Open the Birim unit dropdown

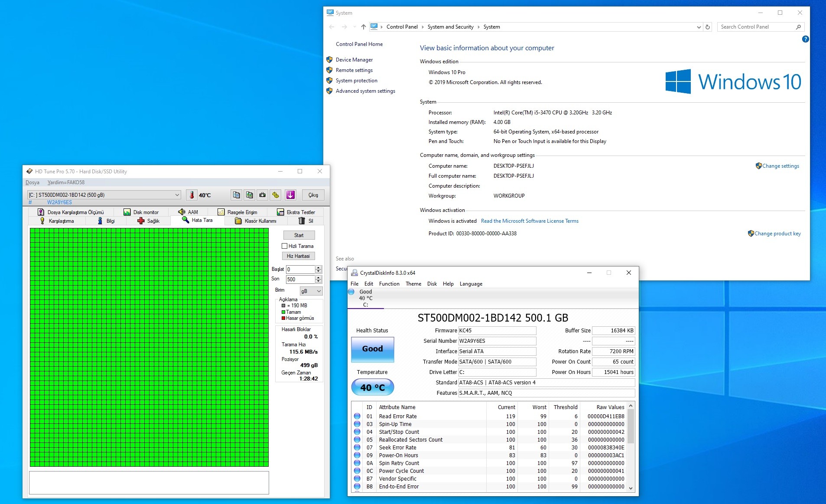point(311,291)
